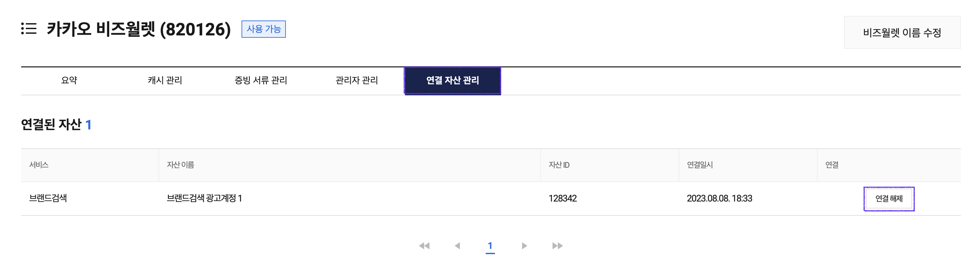Click the next page arrow
The width and height of the screenshot is (980, 274).
click(x=524, y=246)
